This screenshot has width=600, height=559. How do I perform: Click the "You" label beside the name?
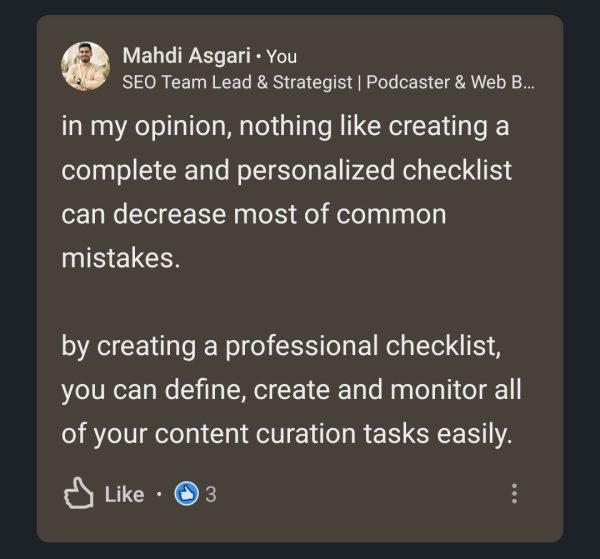click(282, 57)
